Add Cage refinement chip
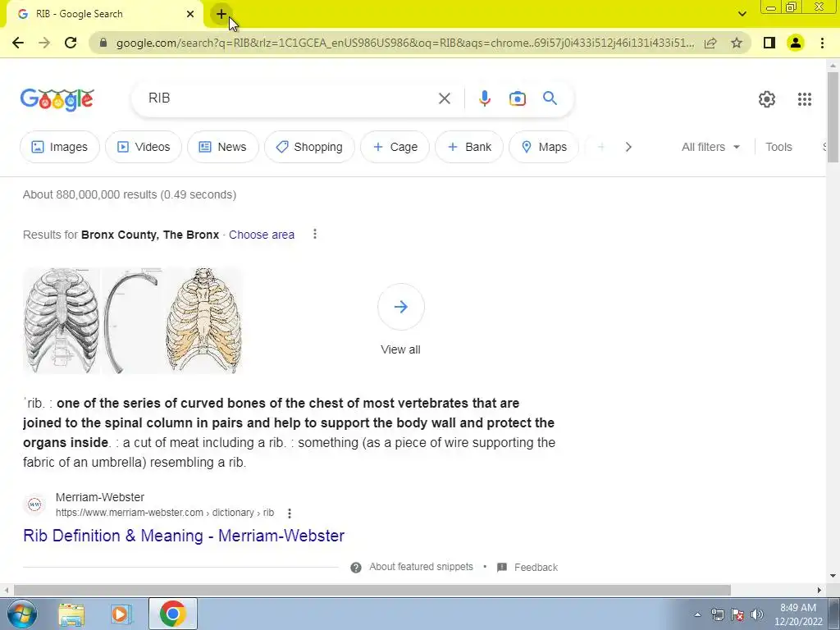This screenshot has width=840, height=630. 395,147
